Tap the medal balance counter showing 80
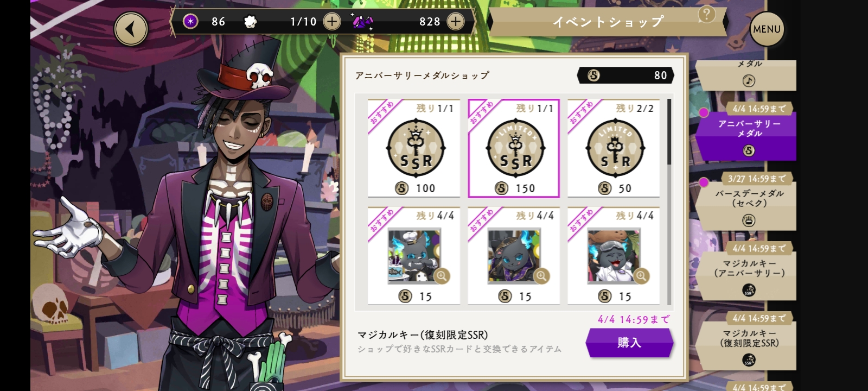Viewport: 868px width, 391px height. [626, 75]
